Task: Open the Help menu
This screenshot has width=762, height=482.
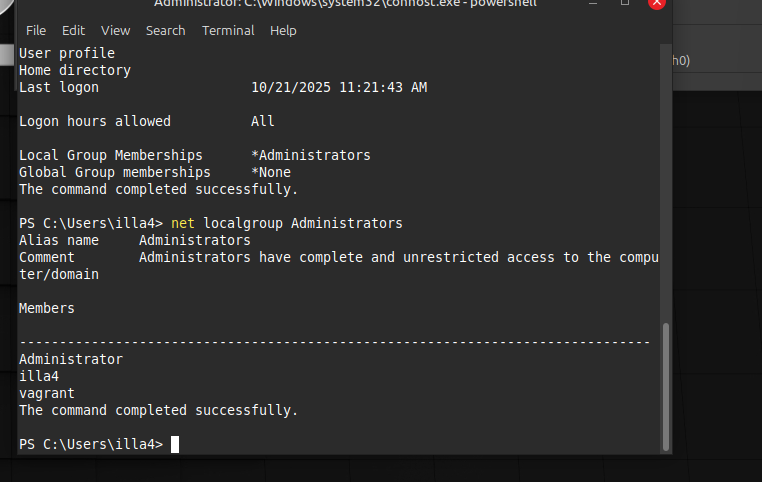Action: click(283, 30)
